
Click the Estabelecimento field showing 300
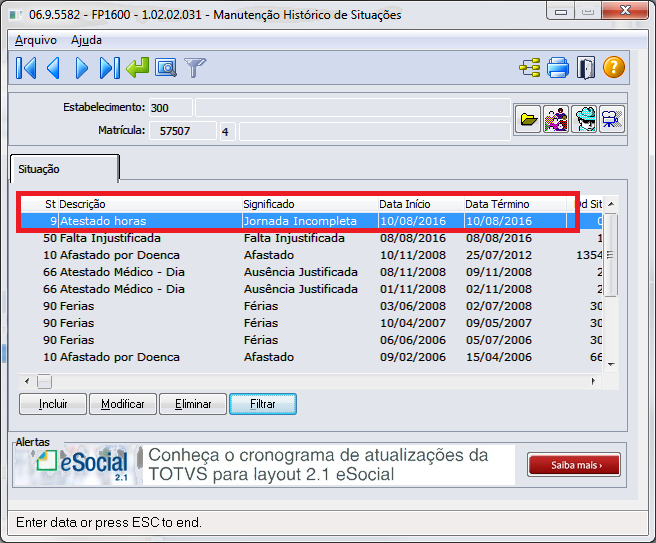[171, 108]
